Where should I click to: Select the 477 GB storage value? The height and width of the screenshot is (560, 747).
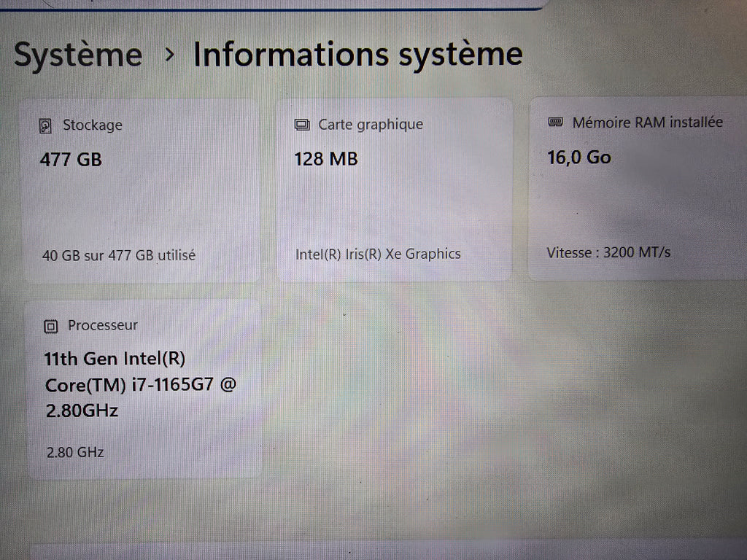[71, 160]
